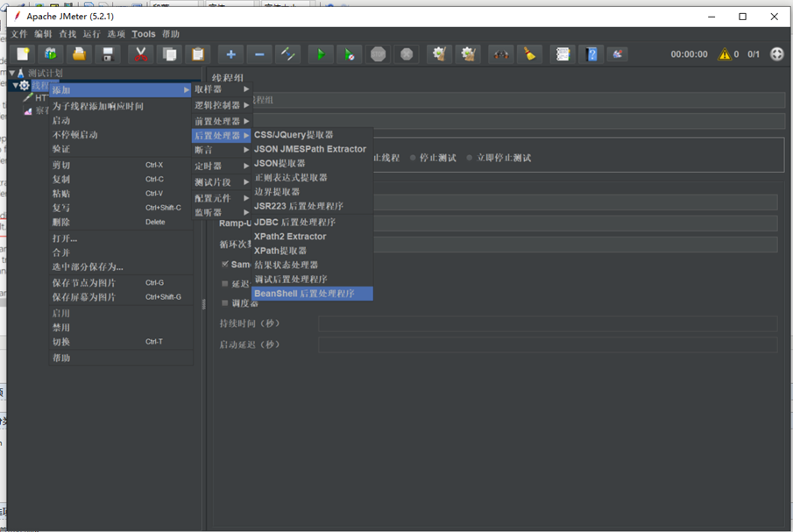Click the Open file folder icon
Viewport: 793px width, 532px height.
point(79,54)
